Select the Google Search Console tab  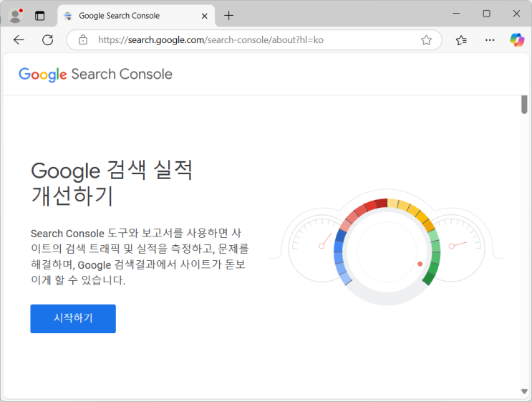point(136,16)
